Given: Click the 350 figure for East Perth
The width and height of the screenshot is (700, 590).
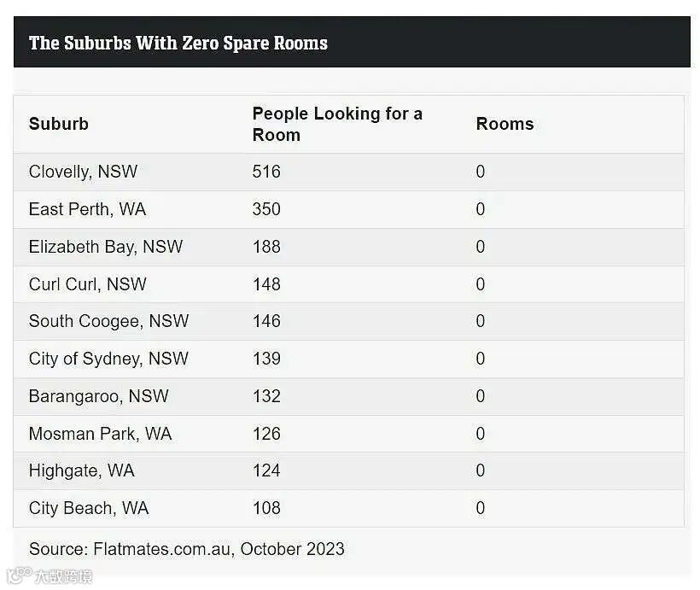Looking at the screenshot, I should click(x=266, y=209).
